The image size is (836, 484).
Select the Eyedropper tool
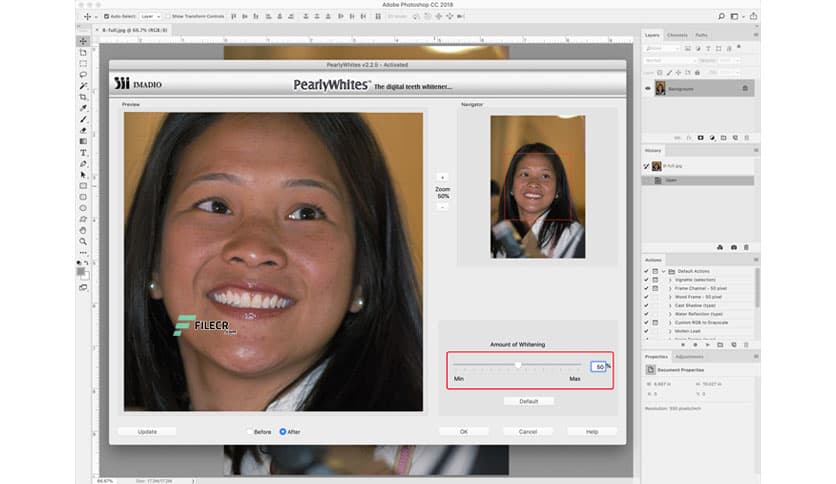83,108
